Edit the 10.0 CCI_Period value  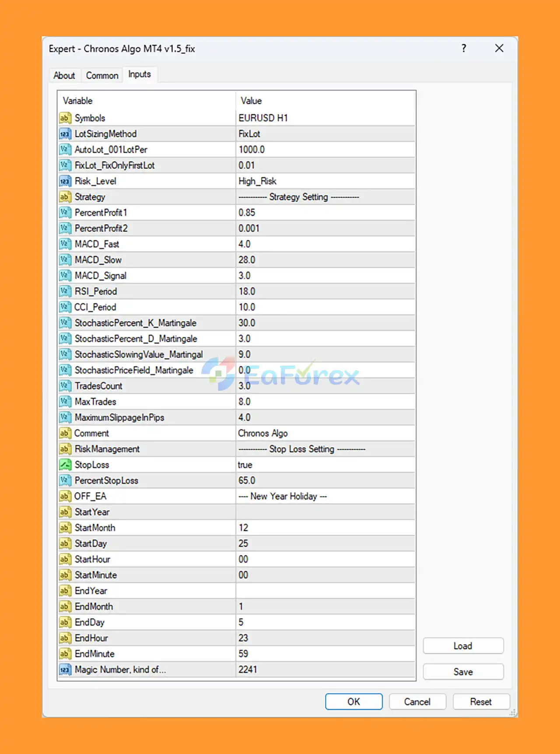coord(325,307)
